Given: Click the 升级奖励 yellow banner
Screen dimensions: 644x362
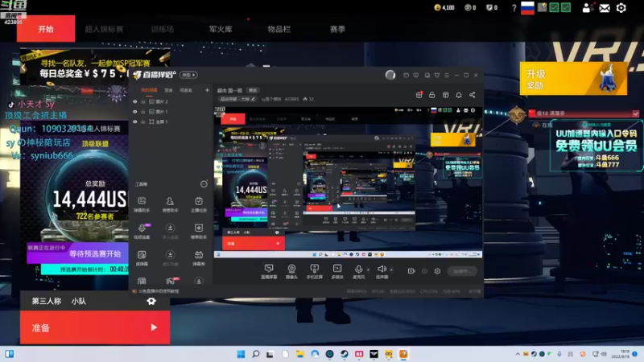Looking at the screenshot, I should tap(573, 78).
